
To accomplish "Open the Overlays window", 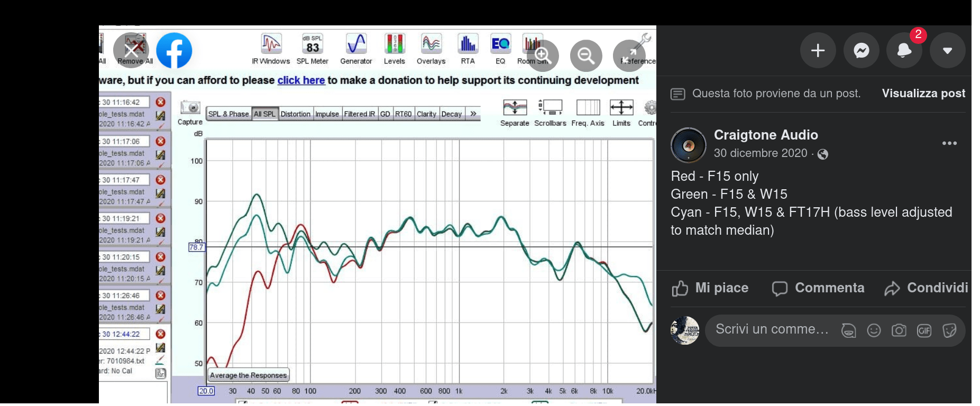I will pos(431,50).
